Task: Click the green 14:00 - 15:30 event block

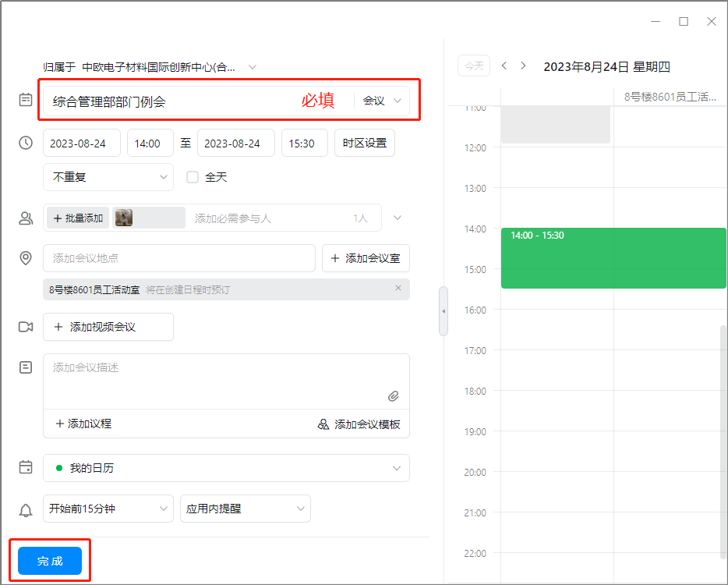Action: coord(613,258)
